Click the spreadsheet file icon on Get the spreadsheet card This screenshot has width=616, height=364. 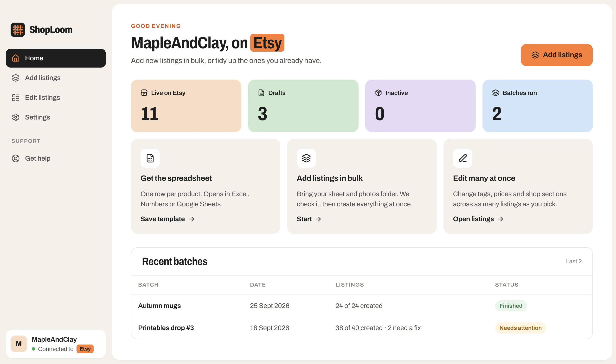coord(150,158)
